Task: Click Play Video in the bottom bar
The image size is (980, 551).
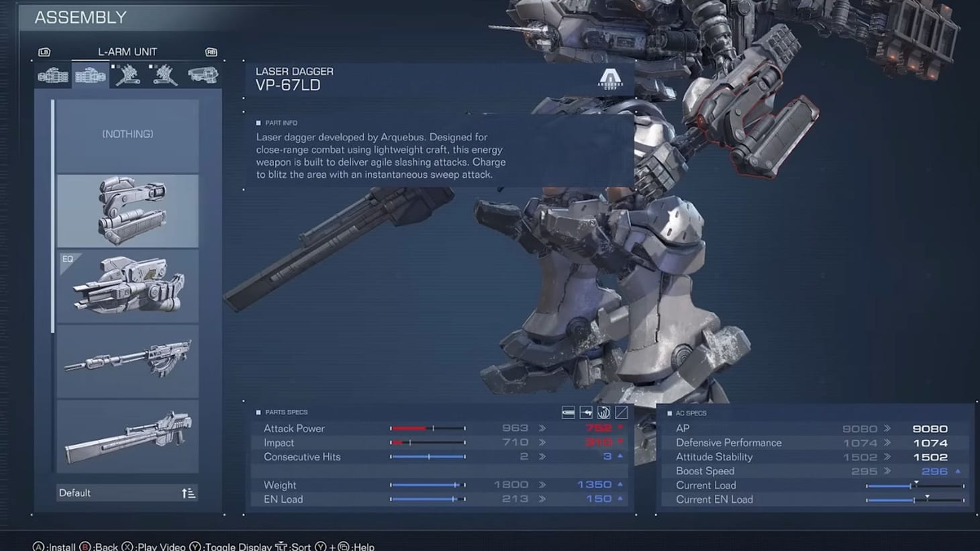Action: [x=160, y=546]
